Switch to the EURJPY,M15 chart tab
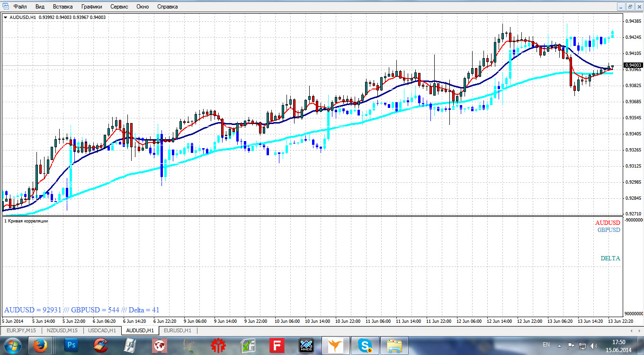The height and width of the screenshot is (355, 644). [21, 330]
